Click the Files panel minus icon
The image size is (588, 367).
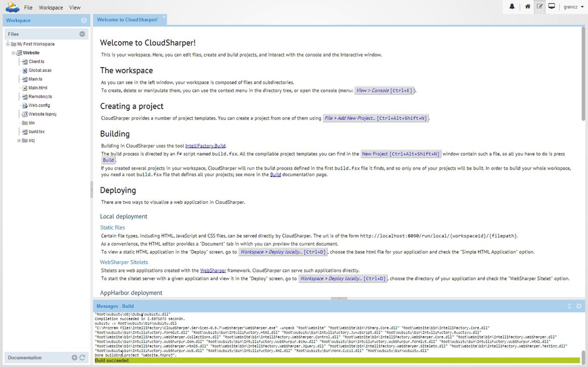(82, 34)
